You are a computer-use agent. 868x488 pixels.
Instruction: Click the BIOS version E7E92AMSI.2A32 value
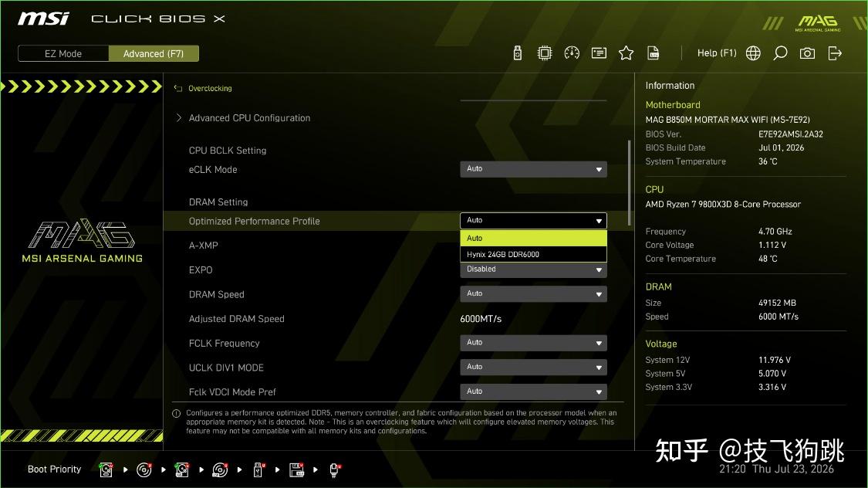[791, 134]
